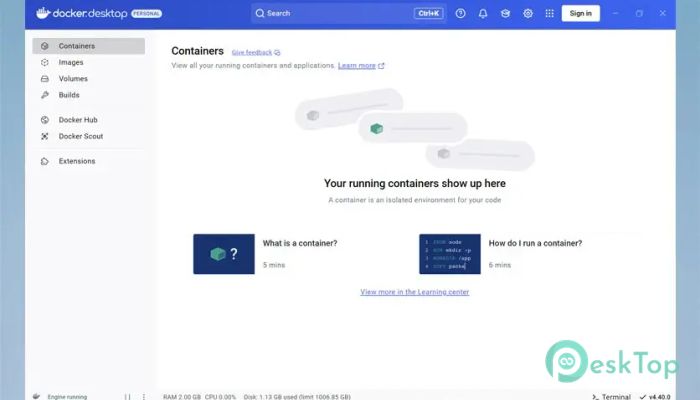Image resolution: width=700 pixels, height=400 pixels.
Task: Click the Extensions puzzle icon
Action: click(45, 161)
